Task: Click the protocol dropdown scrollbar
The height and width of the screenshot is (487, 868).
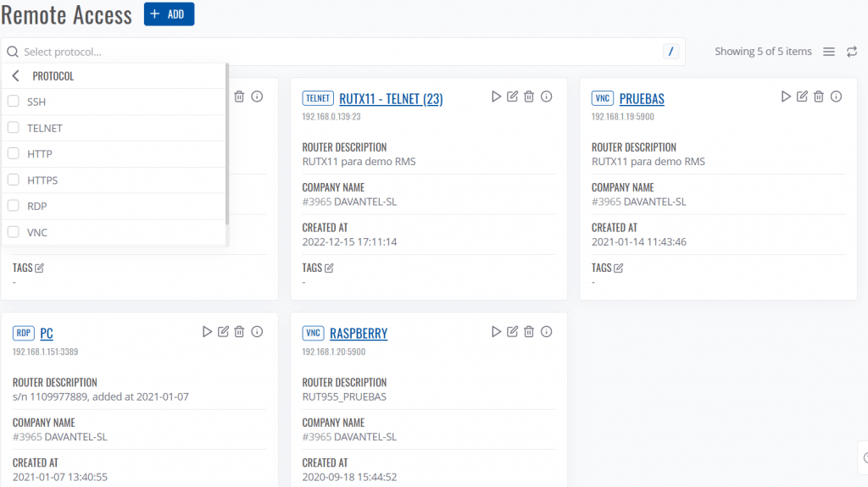Action: (227, 144)
